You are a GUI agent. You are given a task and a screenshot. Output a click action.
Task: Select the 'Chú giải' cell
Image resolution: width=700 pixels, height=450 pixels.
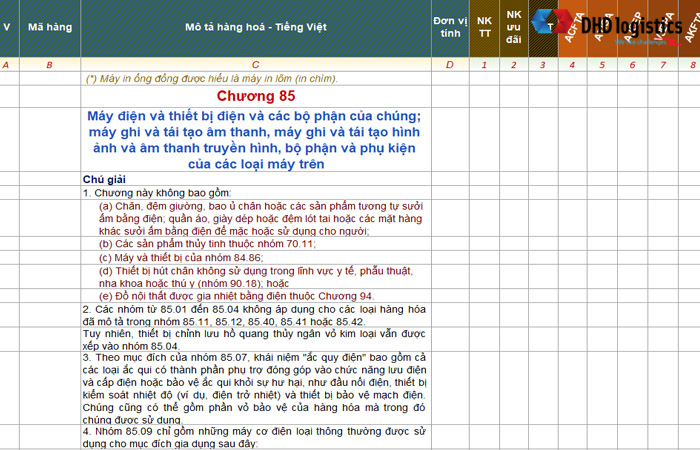point(256,179)
